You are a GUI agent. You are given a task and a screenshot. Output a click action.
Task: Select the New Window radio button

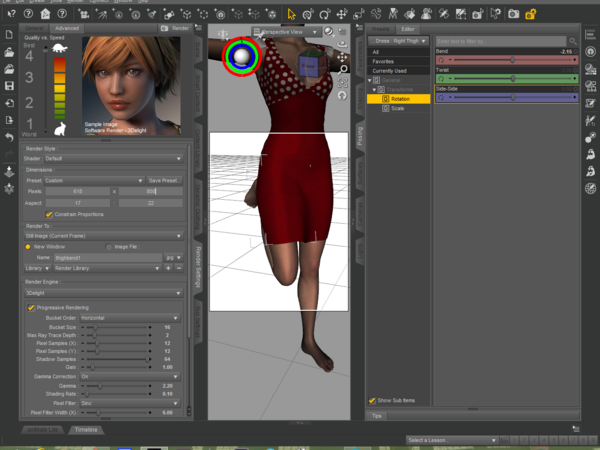pos(28,247)
